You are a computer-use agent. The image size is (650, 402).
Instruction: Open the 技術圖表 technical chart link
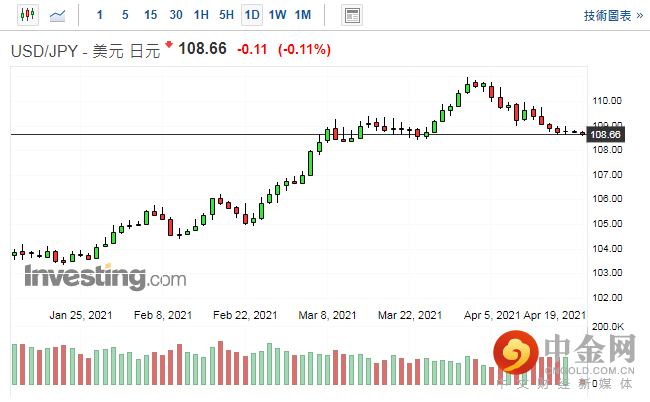point(614,16)
